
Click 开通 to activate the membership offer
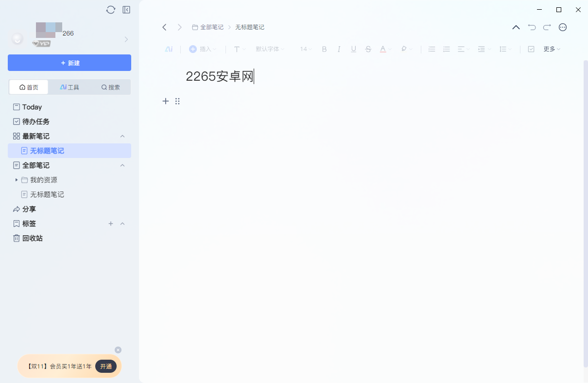pyautogui.click(x=106, y=366)
